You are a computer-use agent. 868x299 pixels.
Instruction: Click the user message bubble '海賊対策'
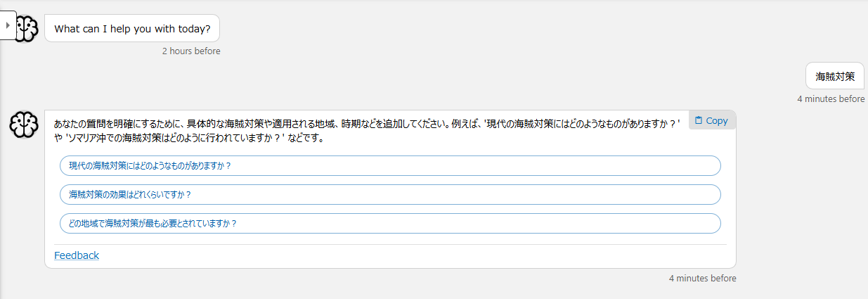pyautogui.click(x=835, y=76)
